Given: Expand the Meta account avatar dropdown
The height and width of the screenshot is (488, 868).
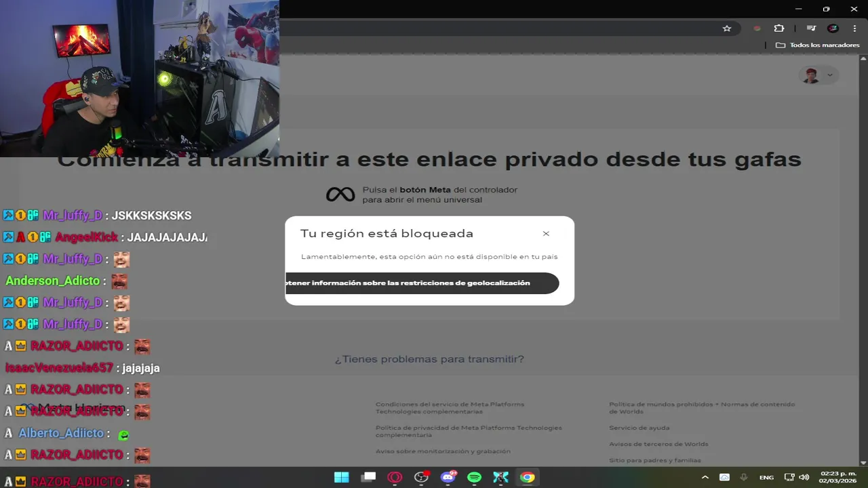Looking at the screenshot, I should (x=818, y=75).
